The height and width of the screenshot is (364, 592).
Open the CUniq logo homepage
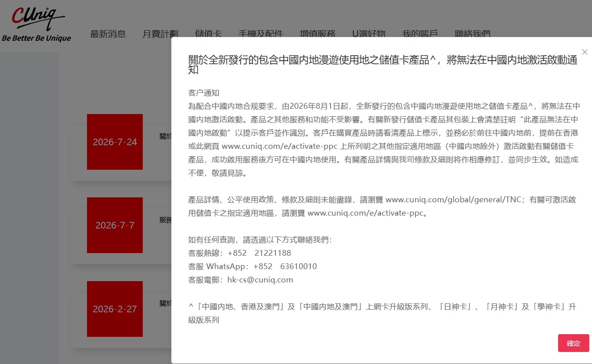point(36,24)
